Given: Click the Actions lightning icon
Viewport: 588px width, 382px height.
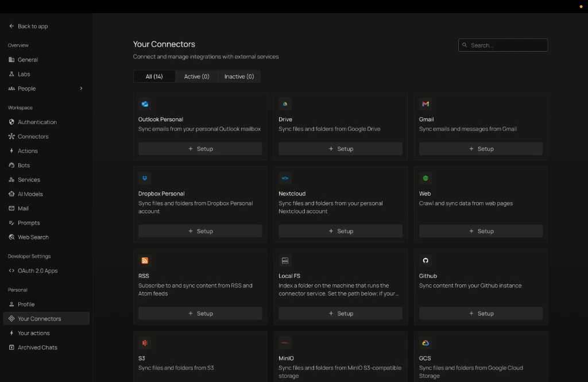Looking at the screenshot, I should click(11, 151).
